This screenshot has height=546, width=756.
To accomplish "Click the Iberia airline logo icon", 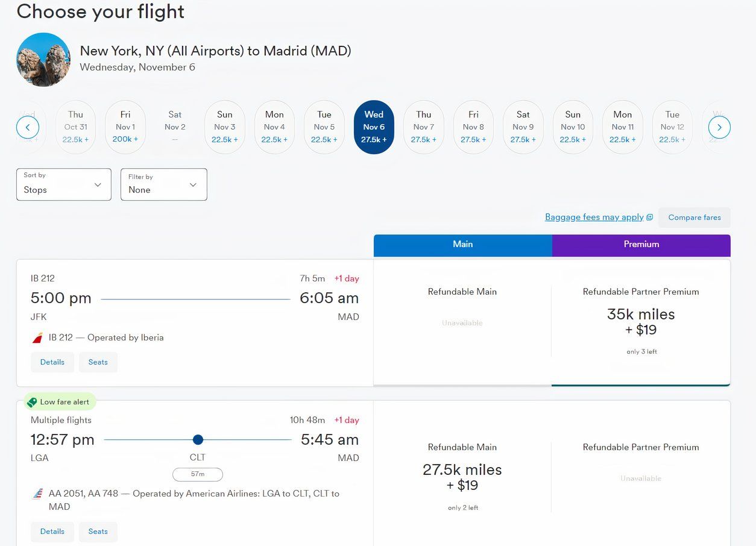I will 37,338.
